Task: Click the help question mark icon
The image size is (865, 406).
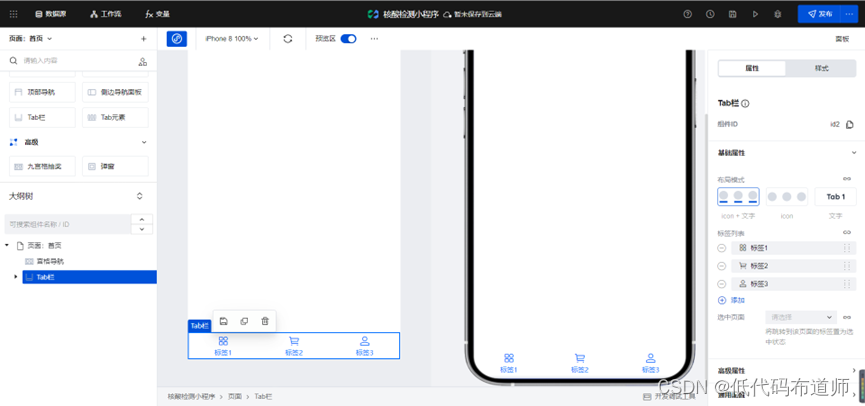Action: click(687, 14)
